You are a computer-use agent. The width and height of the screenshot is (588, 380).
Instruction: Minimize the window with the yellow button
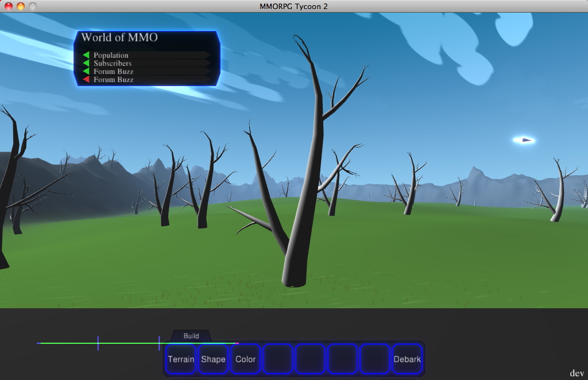click(21, 6)
